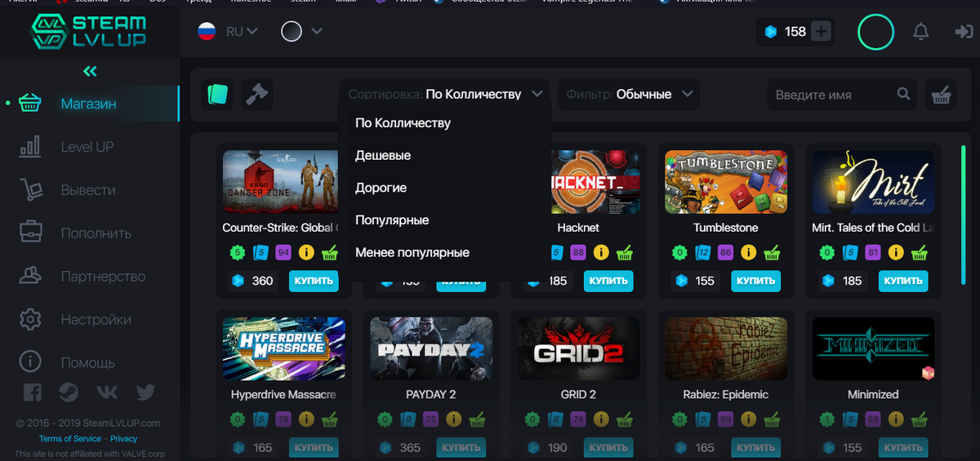Add Hyperdrive Massacre set to basket
The image size is (980, 461).
[x=330, y=419]
